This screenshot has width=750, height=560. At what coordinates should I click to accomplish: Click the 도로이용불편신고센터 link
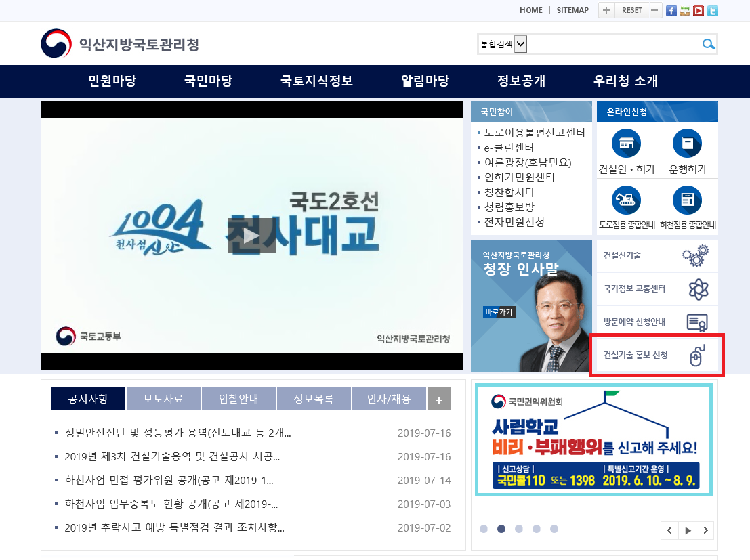pyautogui.click(x=535, y=133)
